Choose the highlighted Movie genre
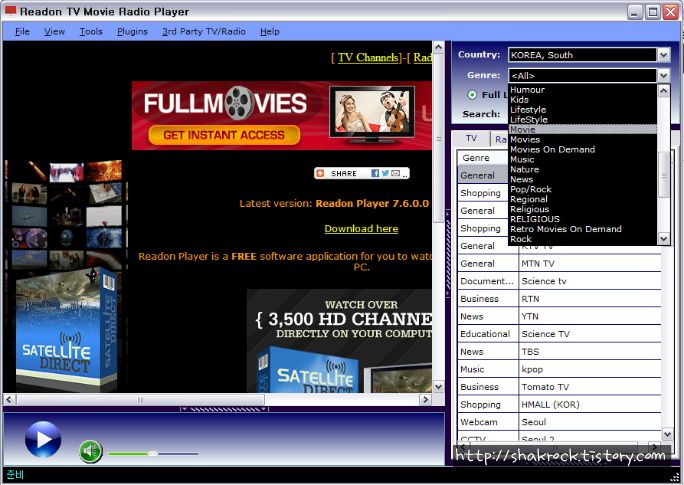The image size is (684, 485). 582,130
